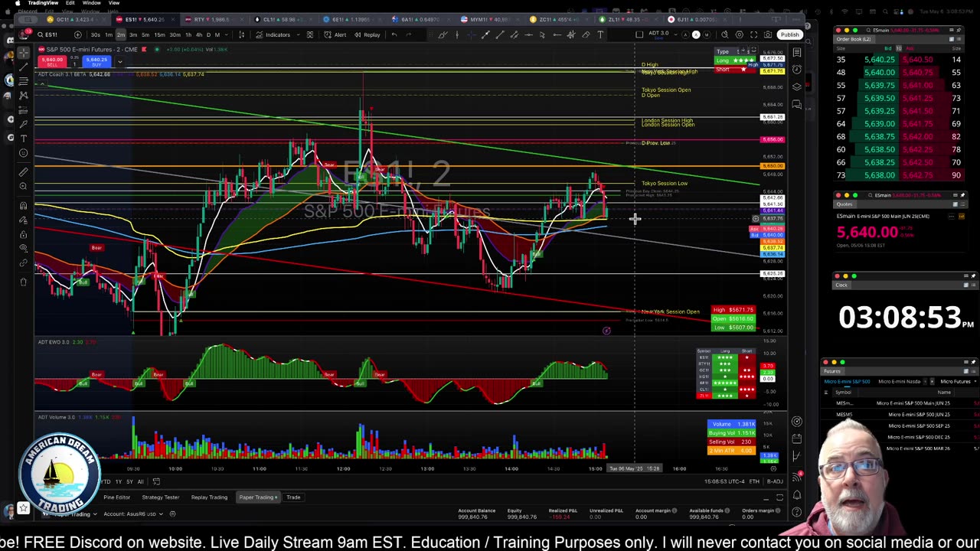The image size is (980, 551).
Task: Click the blue BUY 5,640.25 button
Action: coord(97,61)
